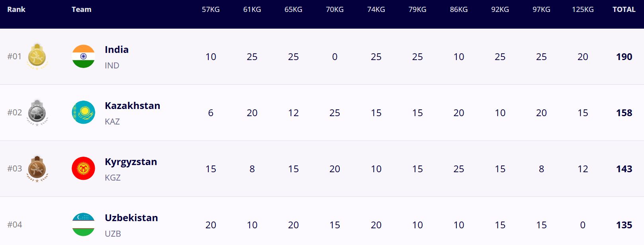The image size is (644, 245).
Task: Click Kazakhstan's total score 158
Action: point(624,113)
